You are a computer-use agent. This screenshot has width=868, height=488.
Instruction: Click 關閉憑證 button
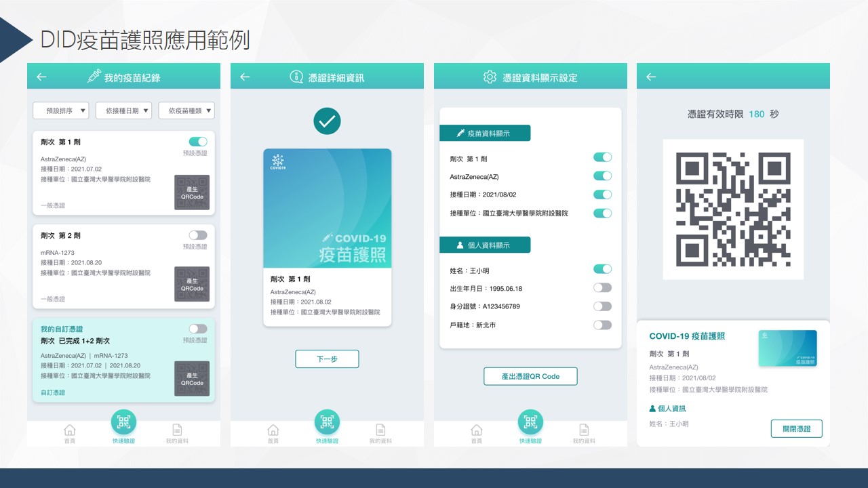tap(797, 428)
